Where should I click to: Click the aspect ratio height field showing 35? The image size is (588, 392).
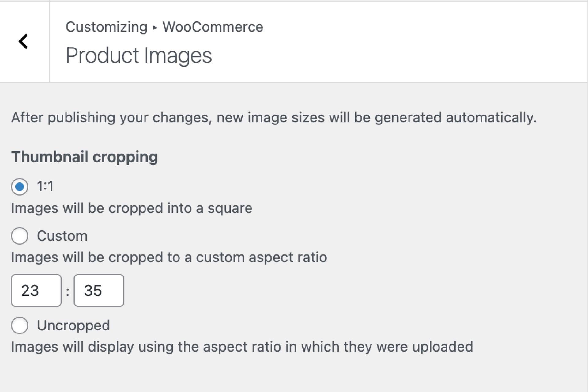[99, 290]
